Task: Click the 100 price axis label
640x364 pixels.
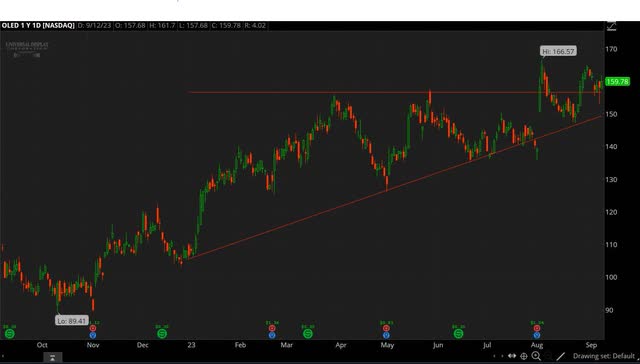Action: pyautogui.click(x=611, y=277)
